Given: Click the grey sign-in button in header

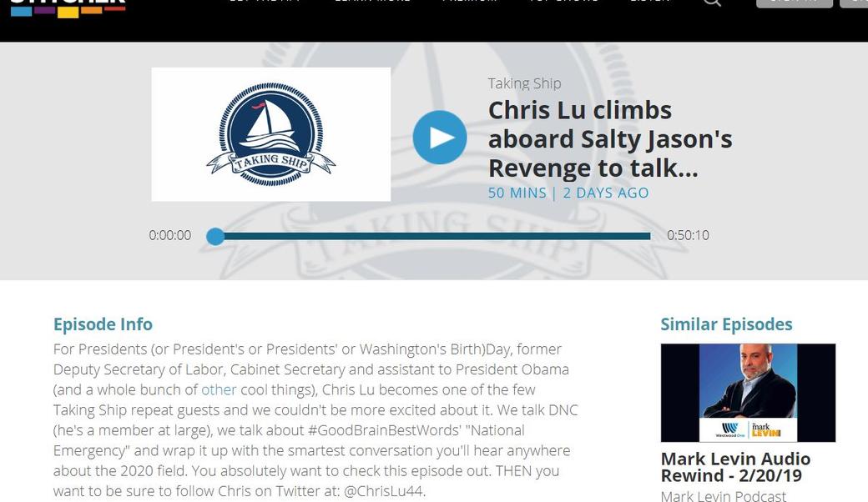Looking at the screenshot, I should pyautogui.click(x=795, y=3).
